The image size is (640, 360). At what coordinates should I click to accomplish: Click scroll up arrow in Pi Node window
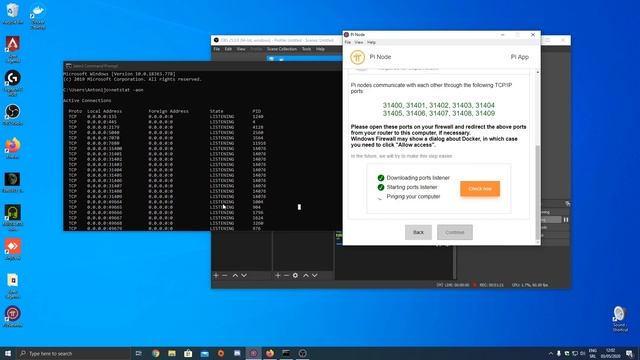[x=538, y=72]
